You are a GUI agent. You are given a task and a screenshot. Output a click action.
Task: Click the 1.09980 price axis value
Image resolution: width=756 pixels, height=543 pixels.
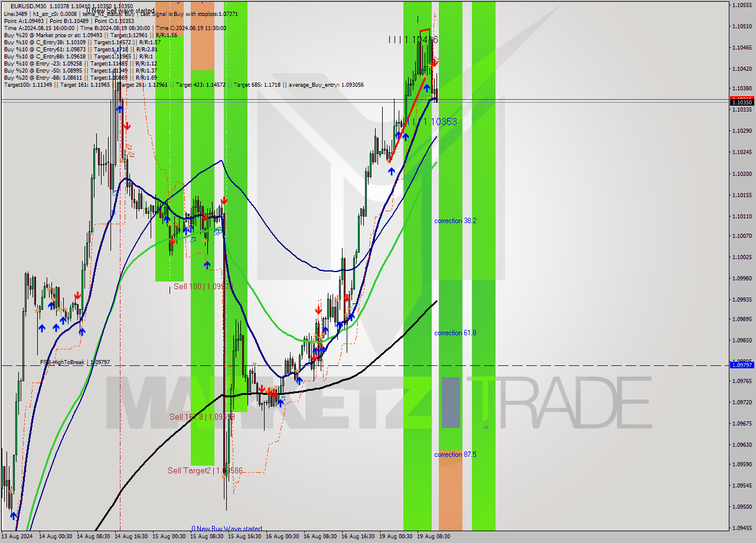coord(742,279)
